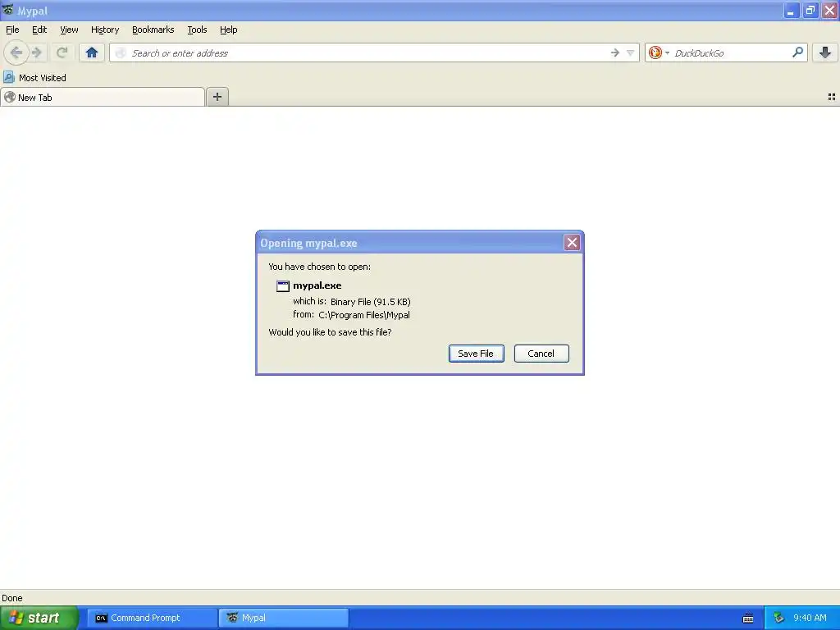Click the forward navigation arrow

(37, 52)
